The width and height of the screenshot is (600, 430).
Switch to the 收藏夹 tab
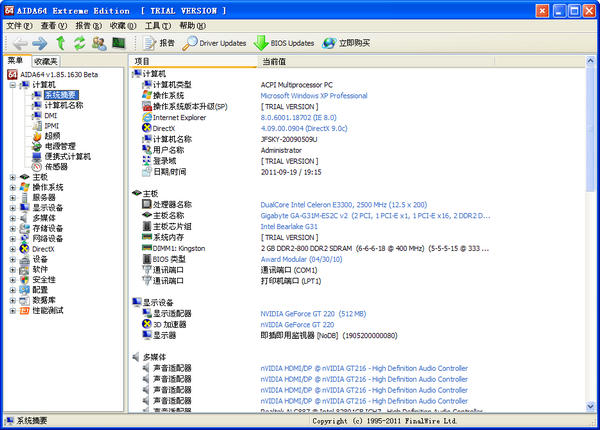point(45,61)
